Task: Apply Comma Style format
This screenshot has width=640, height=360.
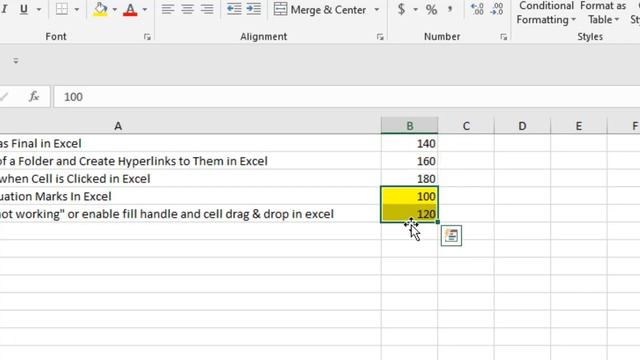Action: click(450, 9)
